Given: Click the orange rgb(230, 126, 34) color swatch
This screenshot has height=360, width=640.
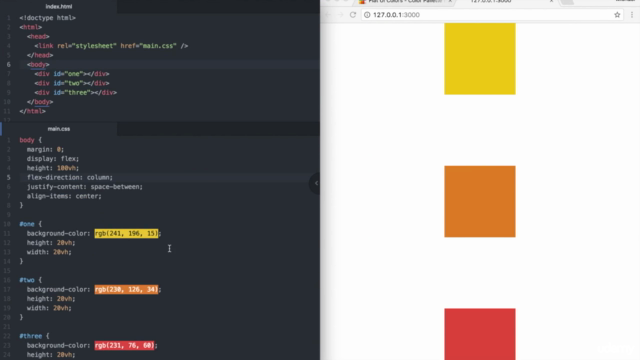Looking at the screenshot, I should tap(127, 289).
